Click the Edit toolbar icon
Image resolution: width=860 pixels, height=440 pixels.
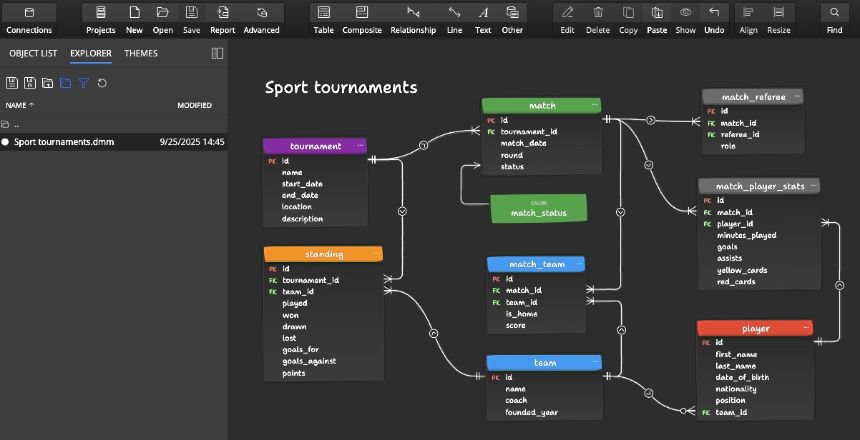(x=568, y=20)
